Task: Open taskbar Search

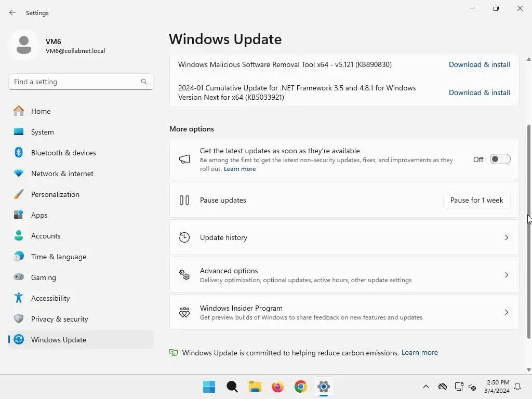Action: (232, 387)
